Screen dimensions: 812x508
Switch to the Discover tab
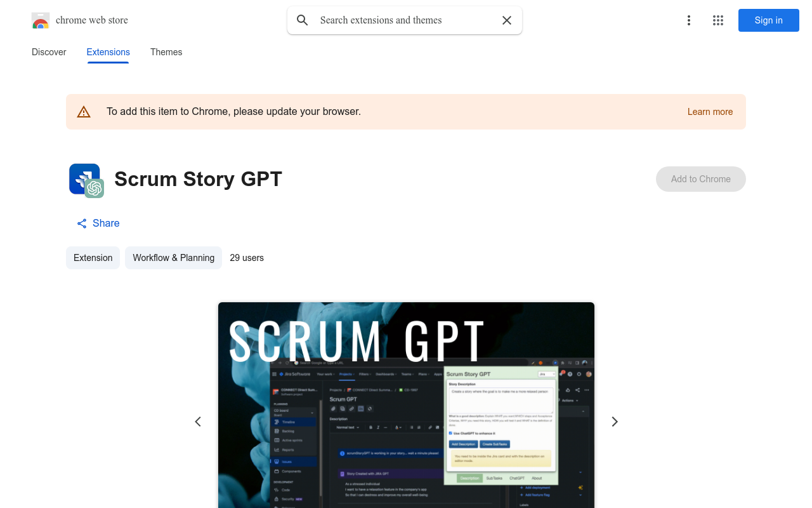point(49,52)
